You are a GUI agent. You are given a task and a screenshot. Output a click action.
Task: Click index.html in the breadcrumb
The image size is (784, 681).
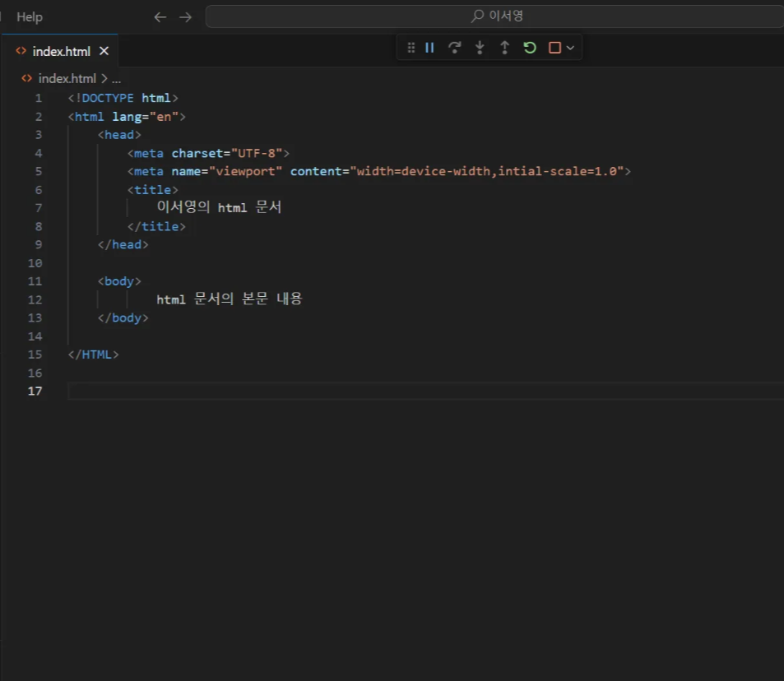tap(67, 78)
